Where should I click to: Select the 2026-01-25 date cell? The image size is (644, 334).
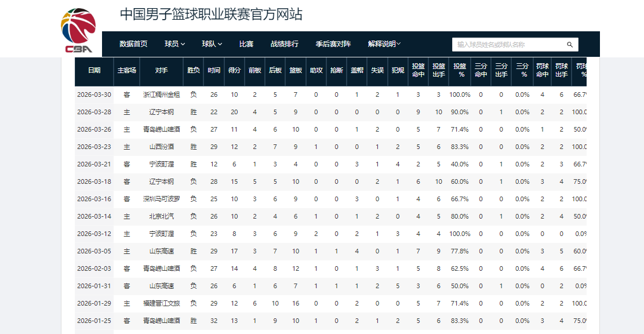(94, 321)
